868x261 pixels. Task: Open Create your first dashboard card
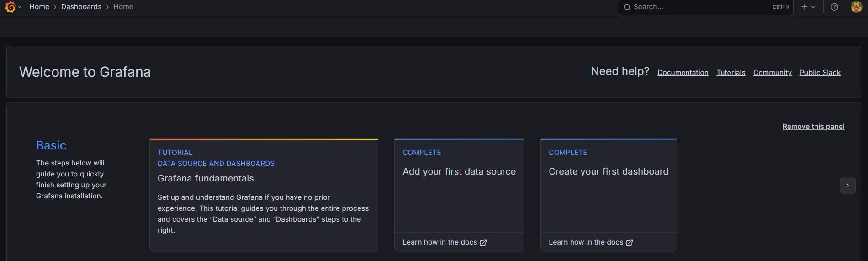coord(609,196)
